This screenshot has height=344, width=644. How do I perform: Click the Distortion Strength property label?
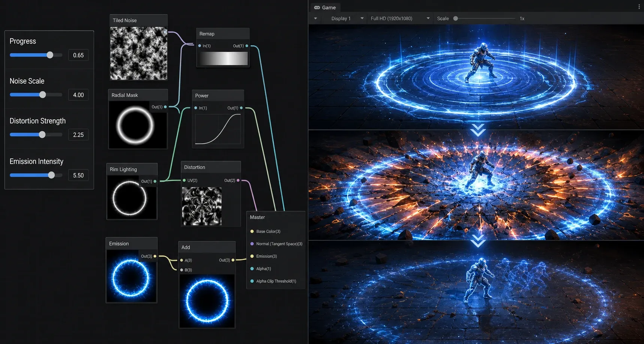click(38, 121)
